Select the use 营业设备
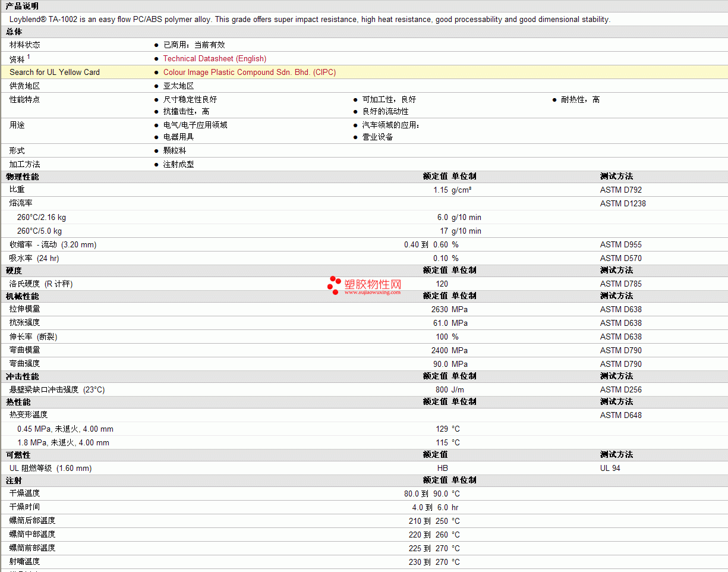 coord(378,137)
